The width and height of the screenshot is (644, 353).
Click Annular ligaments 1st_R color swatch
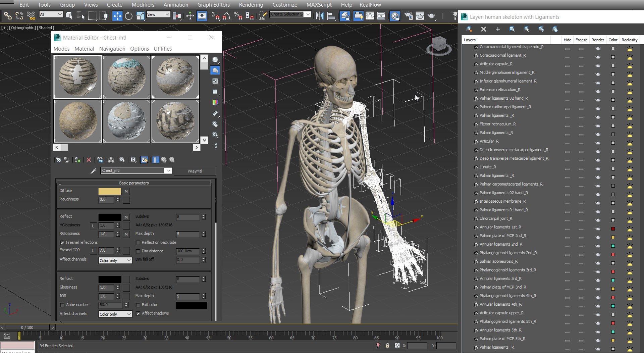pos(613,229)
